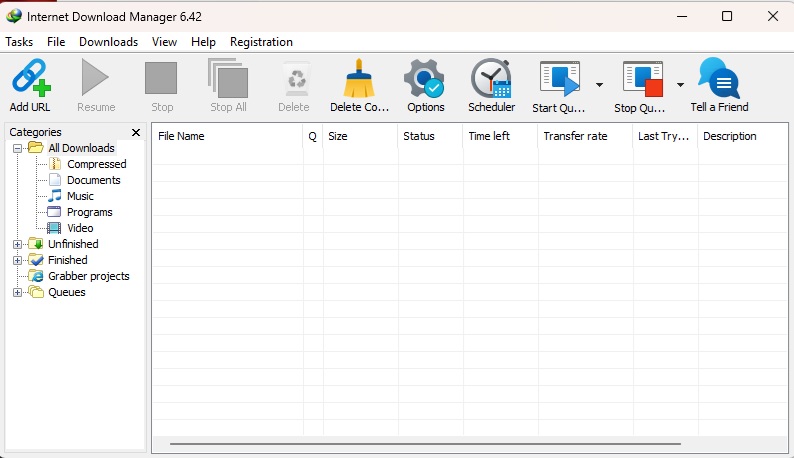Click the Tell a Friend icon
794x458 pixels.
[719, 78]
